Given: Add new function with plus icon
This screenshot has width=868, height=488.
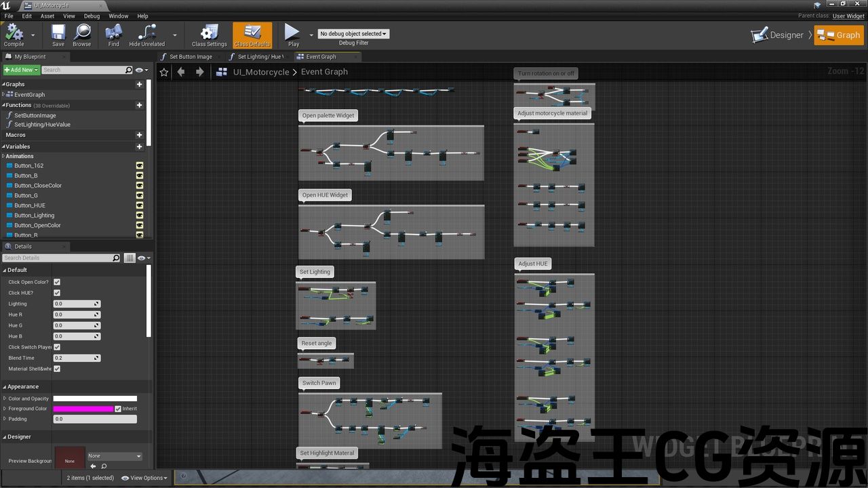Looking at the screenshot, I should point(140,105).
